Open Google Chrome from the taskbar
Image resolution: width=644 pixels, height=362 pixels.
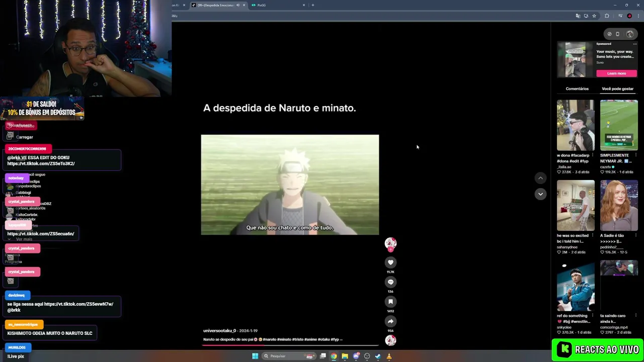pyautogui.click(x=334, y=356)
